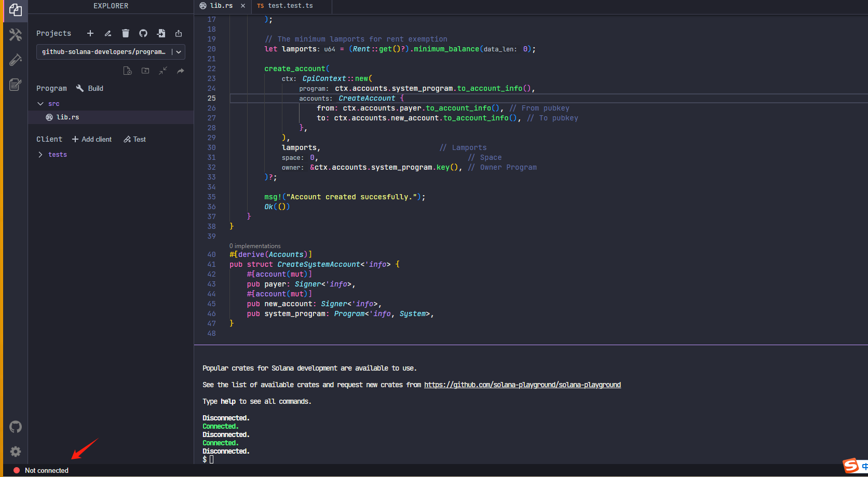Viewport: 868px width, 477px height.
Task: Open the GitHub link in the sidebar bottom
Action: [x=16, y=427]
